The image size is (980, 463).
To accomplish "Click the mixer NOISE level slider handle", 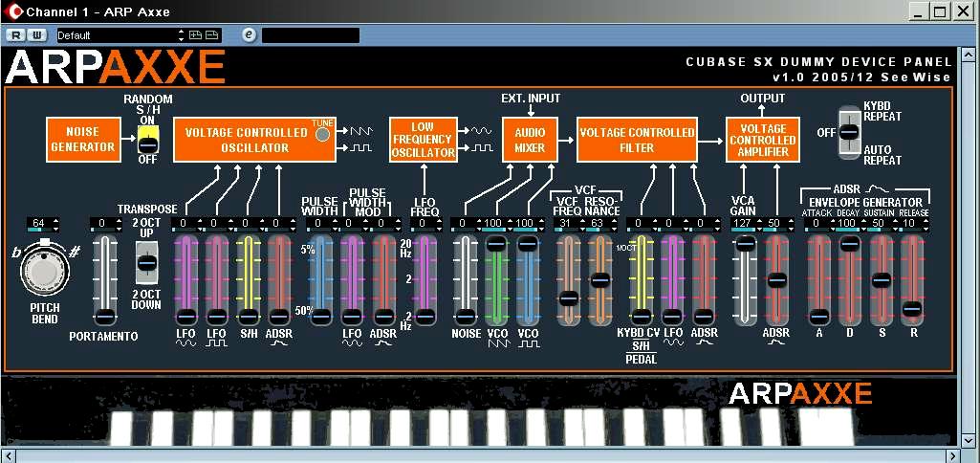I will (466, 317).
